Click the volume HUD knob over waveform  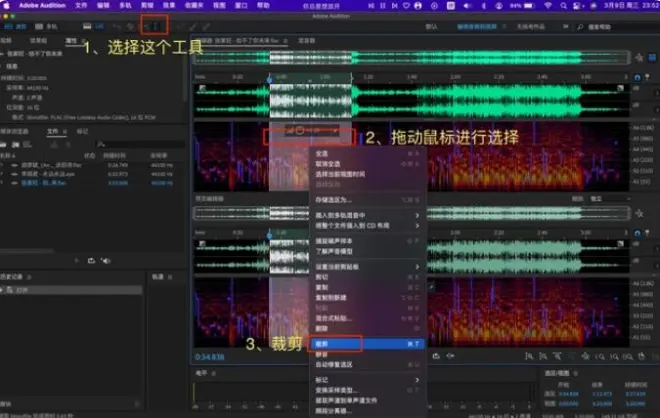point(299,132)
